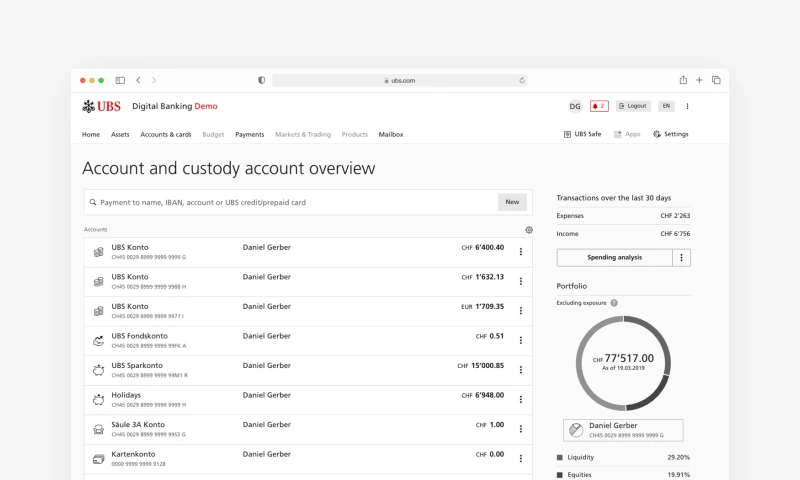
Task: Switch language using EN button
Action: [x=666, y=106]
